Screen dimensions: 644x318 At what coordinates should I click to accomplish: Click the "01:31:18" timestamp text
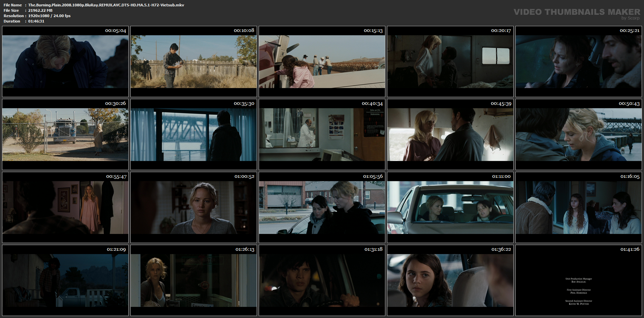(x=374, y=249)
